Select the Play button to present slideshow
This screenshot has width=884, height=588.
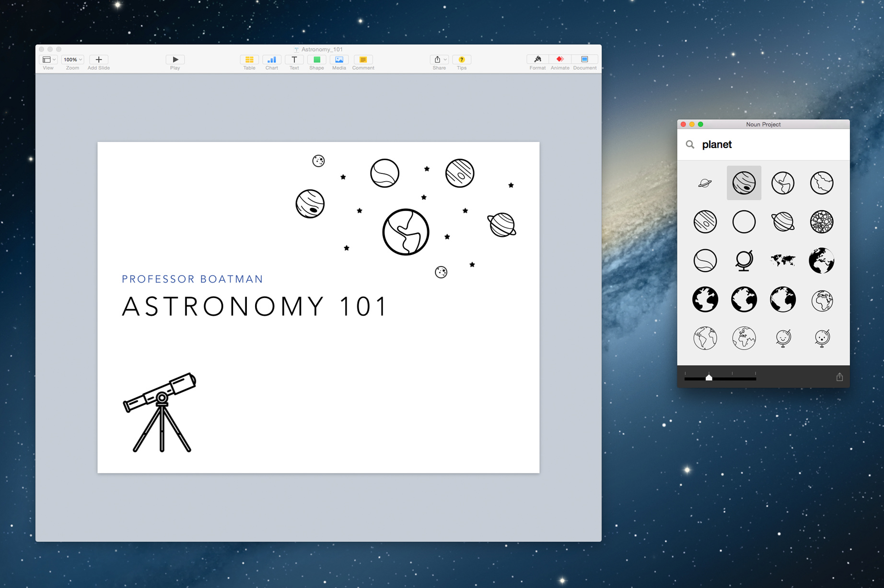[175, 59]
